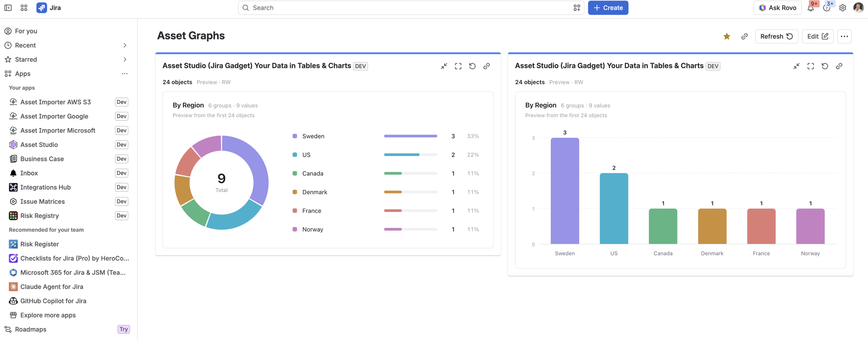
Task: Minimize the right bar chart gadget
Action: (x=796, y=66)
